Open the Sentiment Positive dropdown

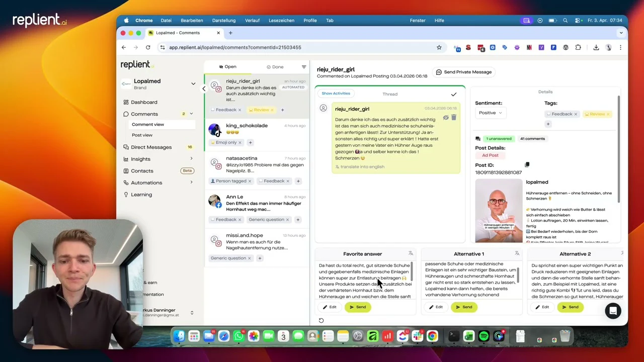490,113
